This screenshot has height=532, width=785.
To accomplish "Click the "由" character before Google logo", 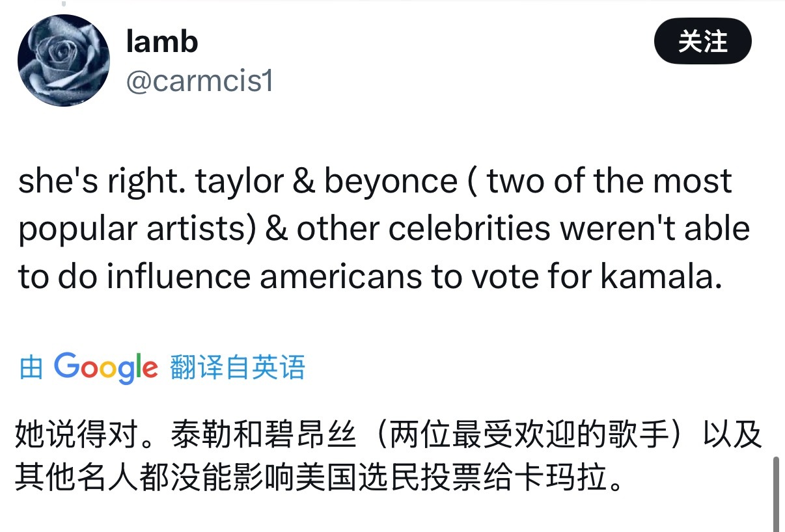I will point(31,368).
